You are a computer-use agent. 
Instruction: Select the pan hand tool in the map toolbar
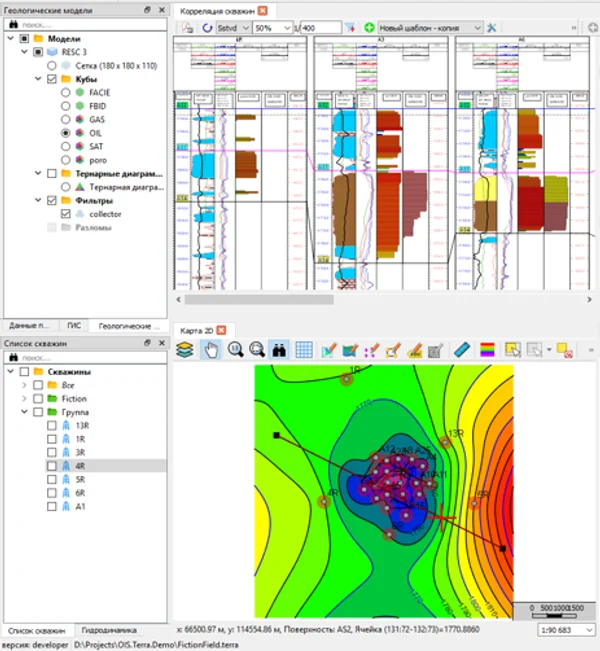coord(211,349)
